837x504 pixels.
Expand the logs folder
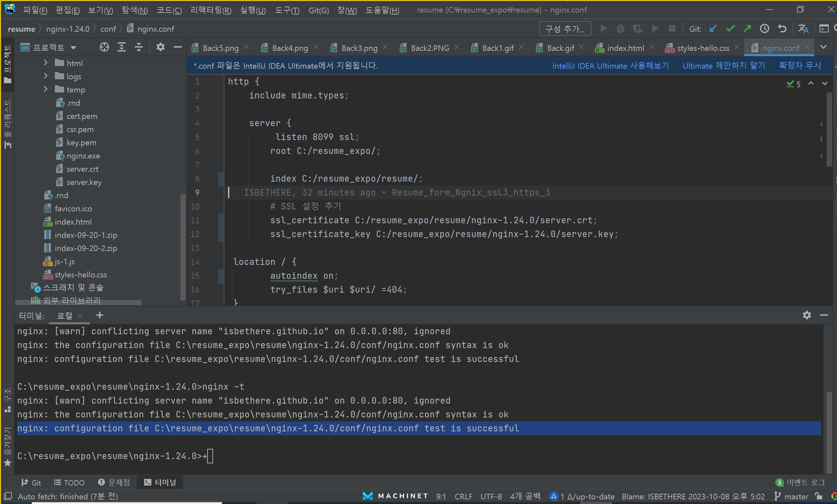pyautogui.click(x=46, y=76)
